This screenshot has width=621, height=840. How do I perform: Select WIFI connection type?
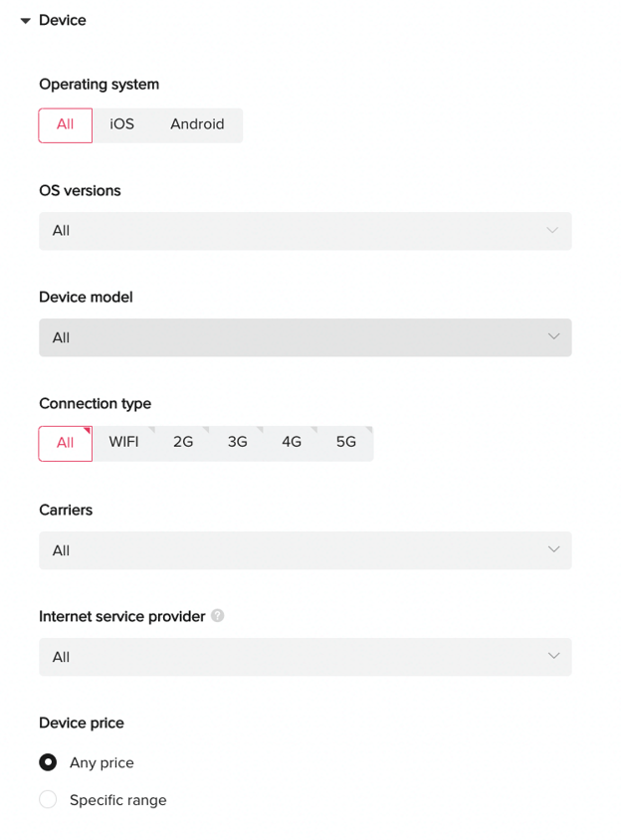coord(123,443)
